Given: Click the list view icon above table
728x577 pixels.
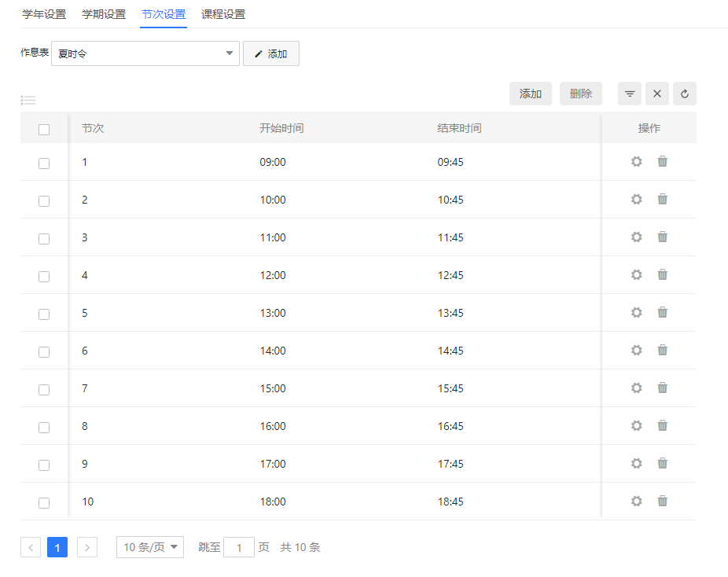Looking at the screenshot, I should pyautogui.click(x=28, y=100).
